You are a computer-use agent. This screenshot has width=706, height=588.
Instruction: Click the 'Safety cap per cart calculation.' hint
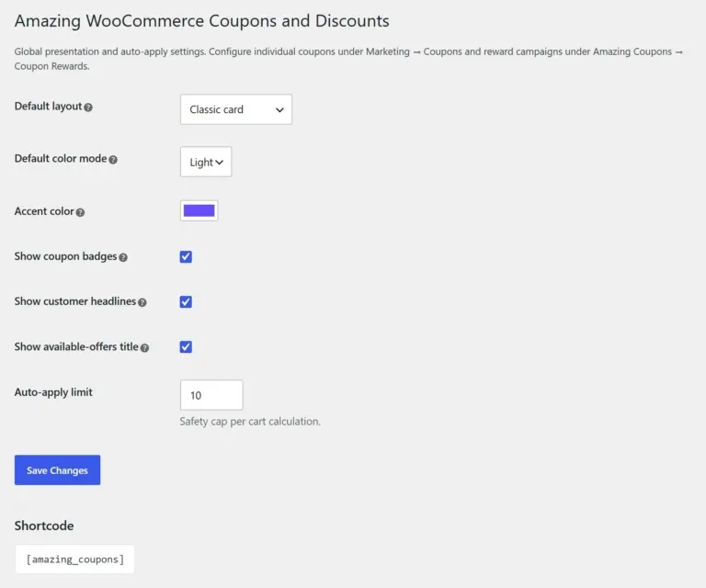pyautogui.click(x=250, y=422)
